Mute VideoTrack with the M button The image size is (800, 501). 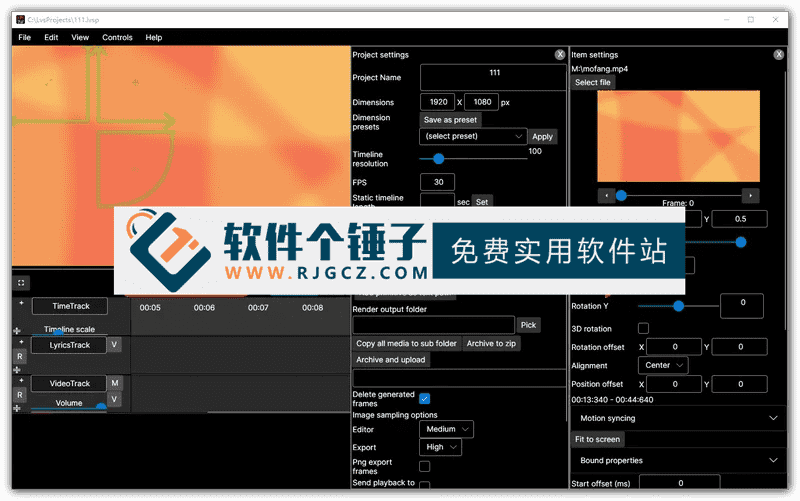tap(115, 383)
